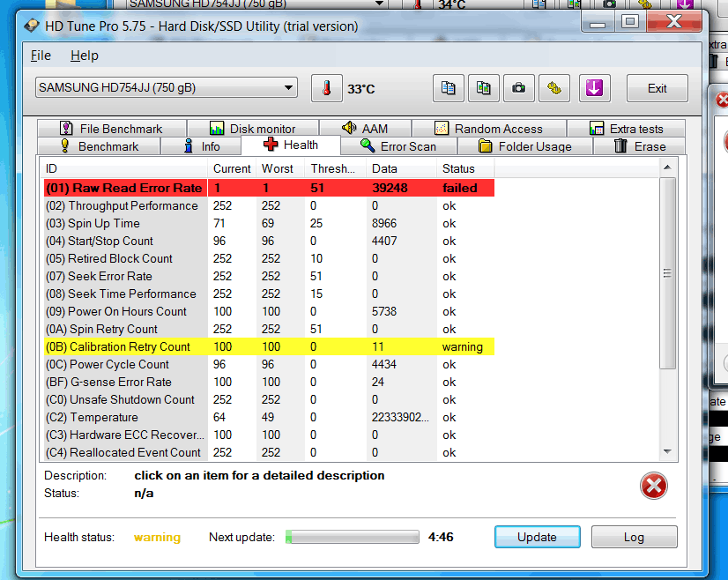
Task: Select the (C4) Reallocated Event Count row
Action: 269,452
